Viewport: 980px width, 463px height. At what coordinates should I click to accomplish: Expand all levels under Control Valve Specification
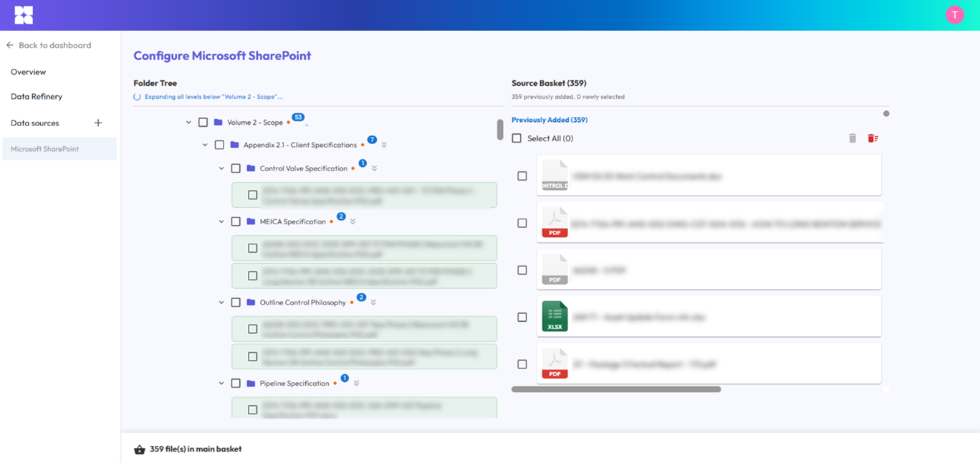pyautogui.click(x=375, y=168)
